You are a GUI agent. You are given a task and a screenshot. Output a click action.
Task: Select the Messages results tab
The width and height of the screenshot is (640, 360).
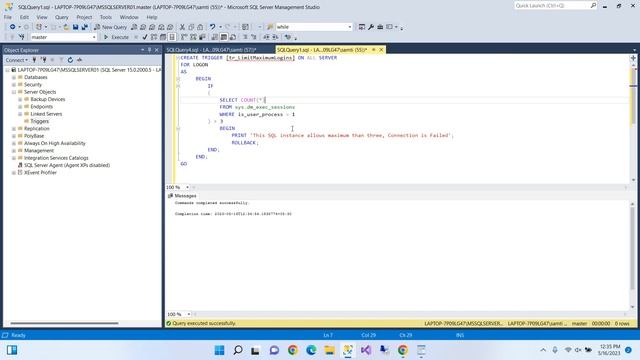pos(182,196)
